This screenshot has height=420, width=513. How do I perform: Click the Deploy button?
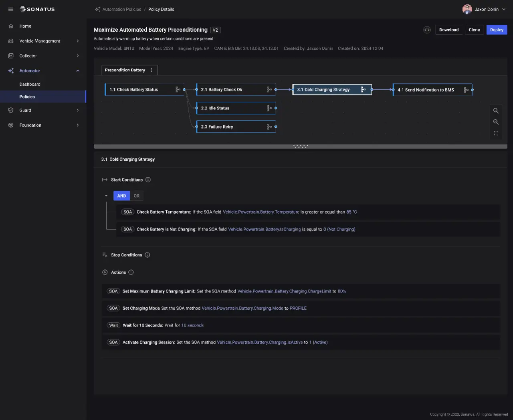tap(497, 30)
